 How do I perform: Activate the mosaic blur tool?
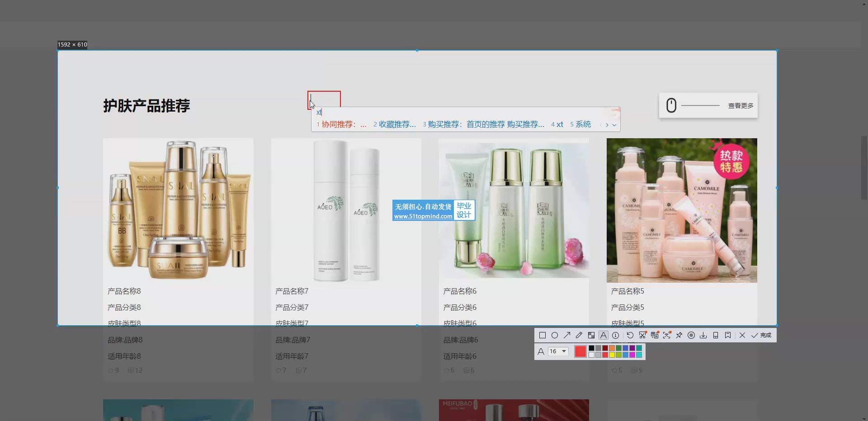[x=591, y=335]
